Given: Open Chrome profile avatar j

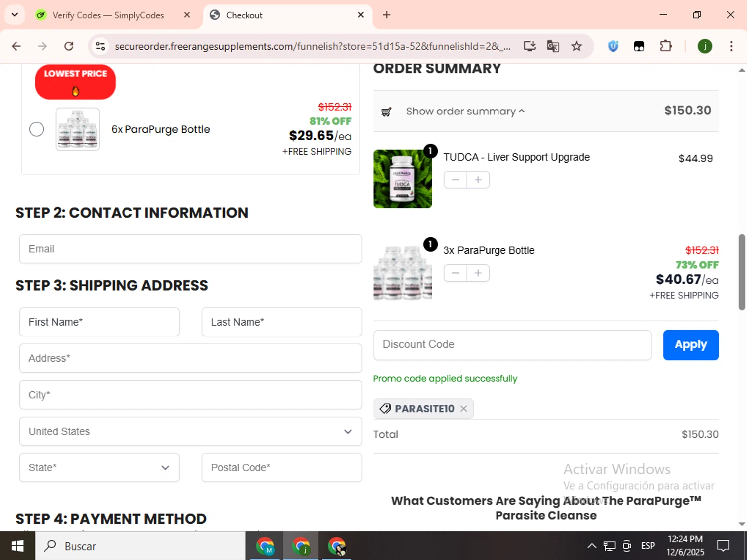Looking at the screenshot, I should pyautogui.click(x=705, y=46).
